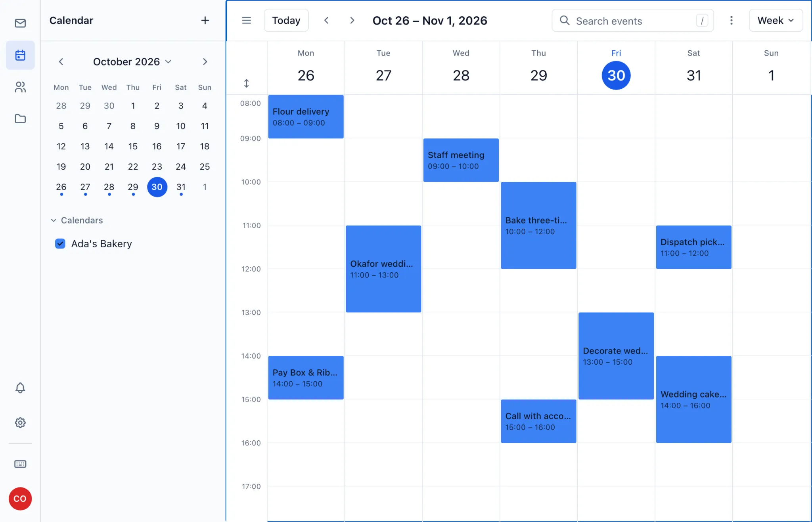Select Tue 27 column header
Image resolution: width=812 pixels, height=522 pixels.
click(x=383, y=67)
